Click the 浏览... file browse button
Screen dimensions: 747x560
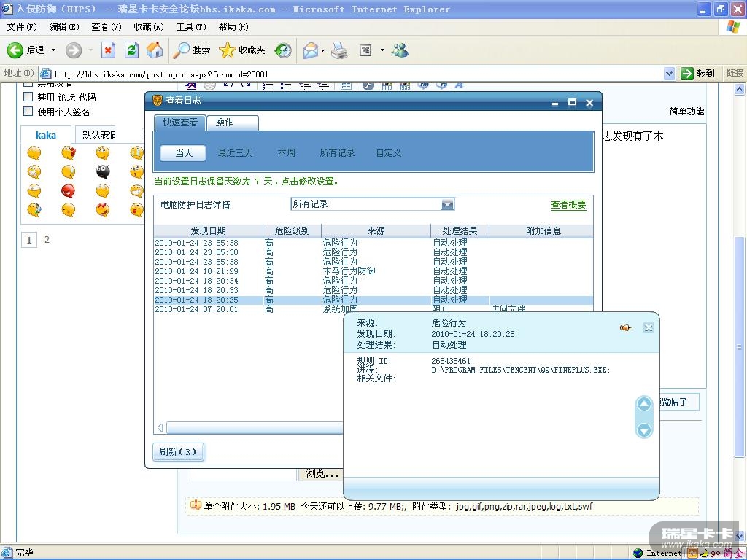tap(321, 473)
